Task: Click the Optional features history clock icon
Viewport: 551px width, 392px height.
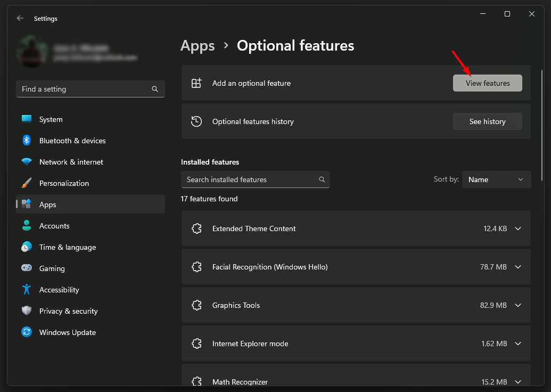Action: [x=196, y=121]
